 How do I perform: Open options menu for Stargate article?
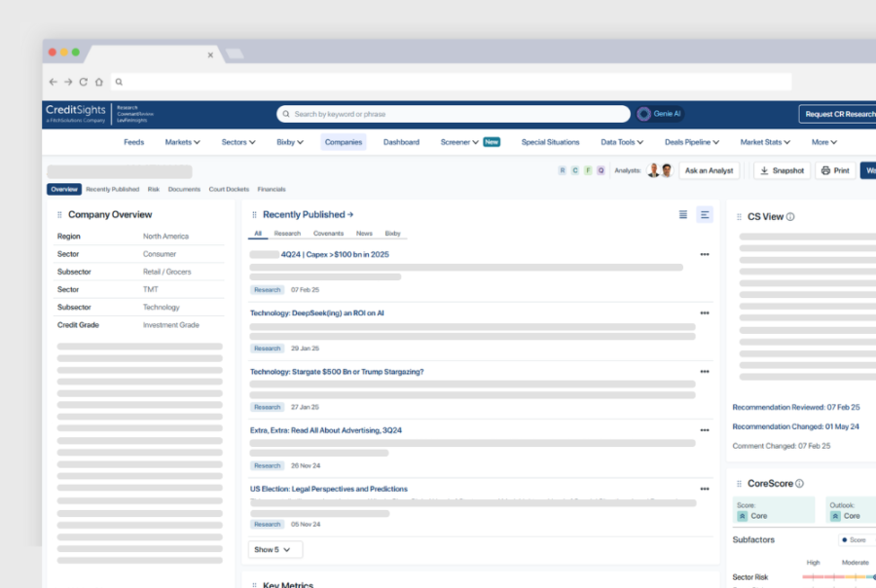click(x=705, y=372)
